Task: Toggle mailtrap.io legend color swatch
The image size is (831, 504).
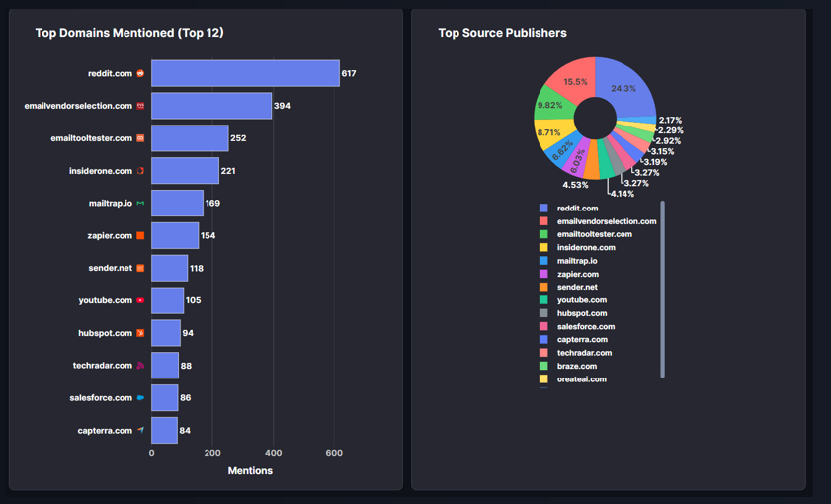Action: pos(543,261)
